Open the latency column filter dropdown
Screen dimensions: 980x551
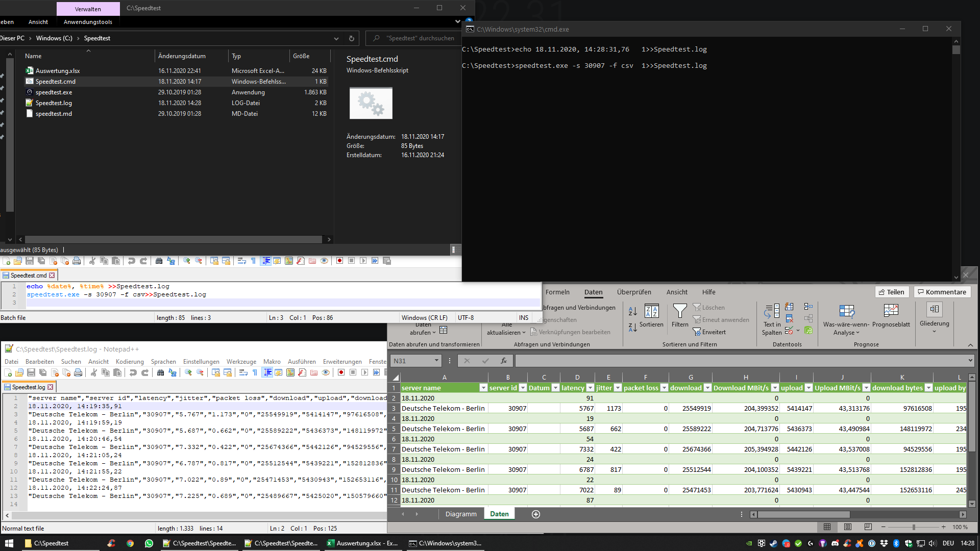click(590, 388)
